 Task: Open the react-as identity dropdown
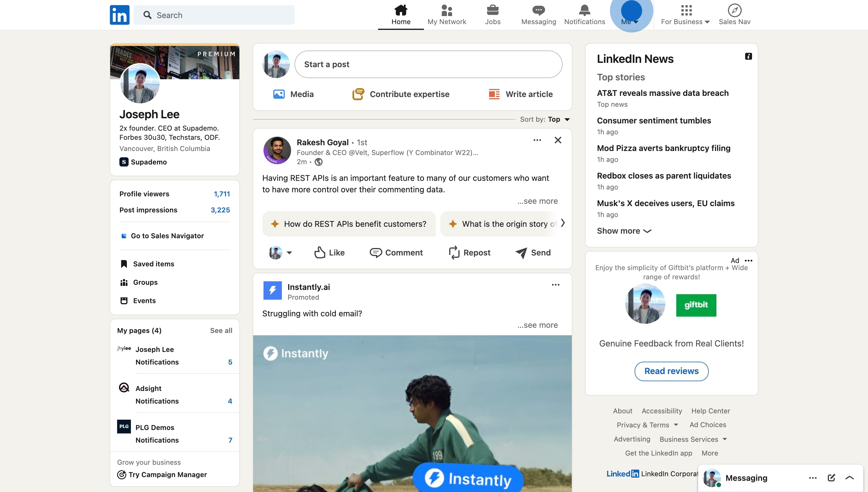click(x=280, y=253)
